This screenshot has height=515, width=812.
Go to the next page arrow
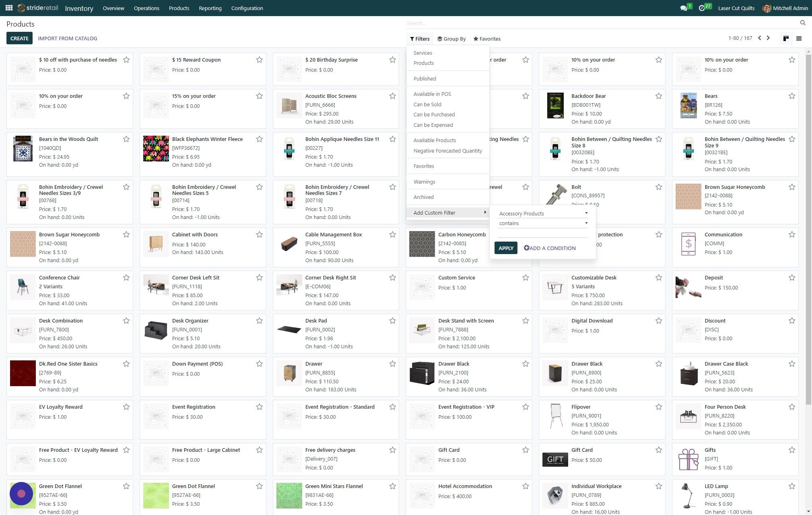(x=768, y=38)
